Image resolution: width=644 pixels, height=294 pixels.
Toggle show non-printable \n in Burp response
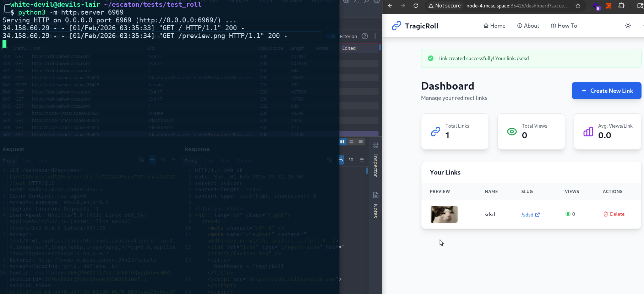click(x=351, y=160)
